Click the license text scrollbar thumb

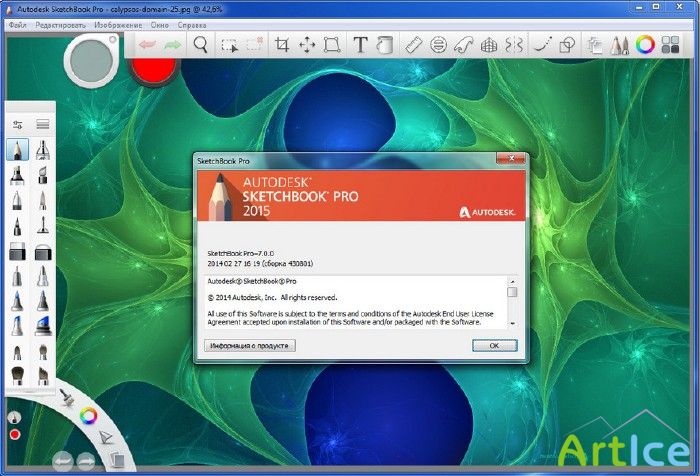pyautogui.click(x=512, y=292)
